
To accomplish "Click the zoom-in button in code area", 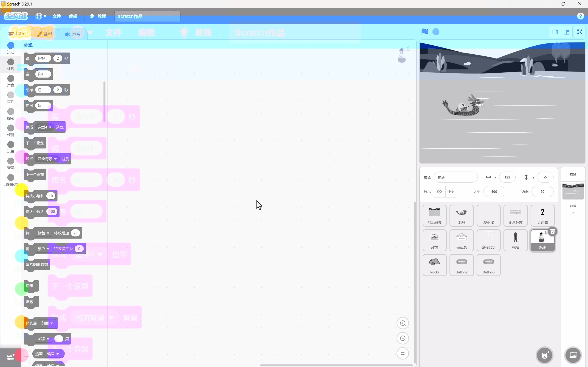I will click(402, 323).
